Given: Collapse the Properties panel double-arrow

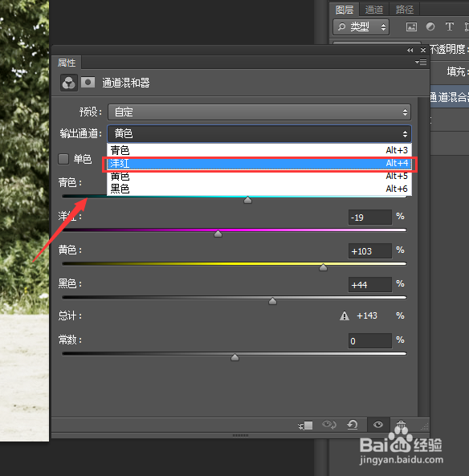Looking at the screenshot, I should (x=410, y=50).
